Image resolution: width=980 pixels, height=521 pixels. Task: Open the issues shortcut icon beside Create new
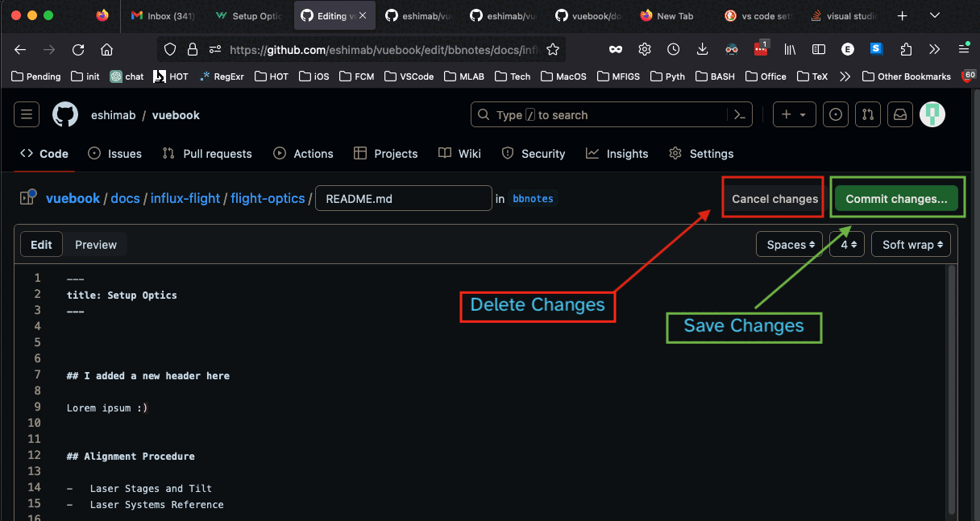[836, 115]
